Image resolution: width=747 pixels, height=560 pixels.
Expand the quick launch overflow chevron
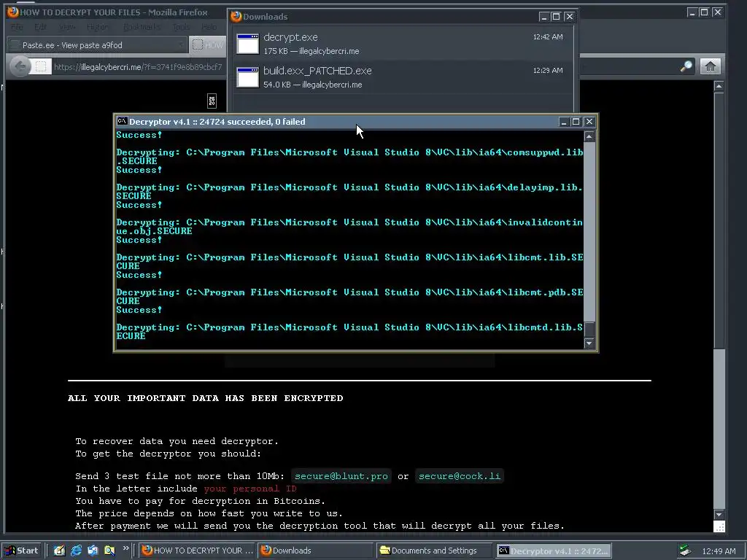tap(125, 548)
